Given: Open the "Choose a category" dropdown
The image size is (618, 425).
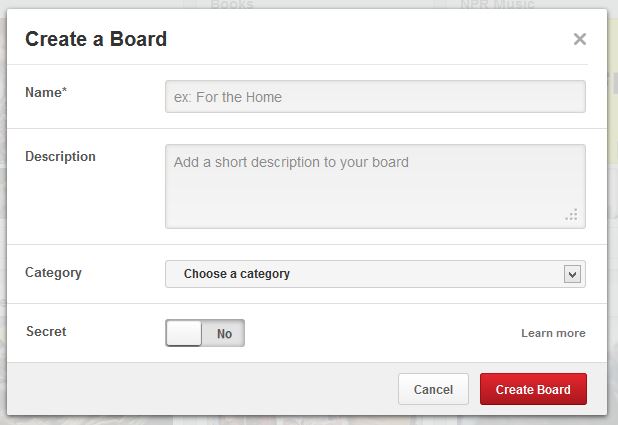Looking at the screenshot, I should tap(375, 274).
